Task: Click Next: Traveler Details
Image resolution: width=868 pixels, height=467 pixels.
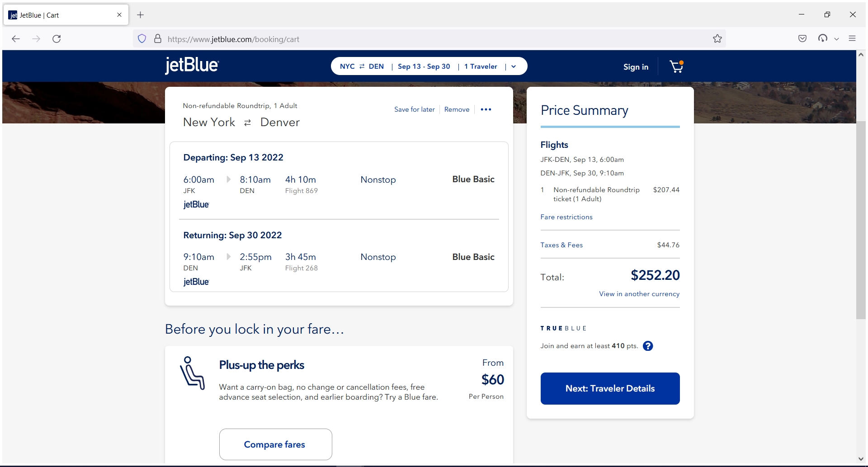Action: pyautogui.click(x=609, y=388)
